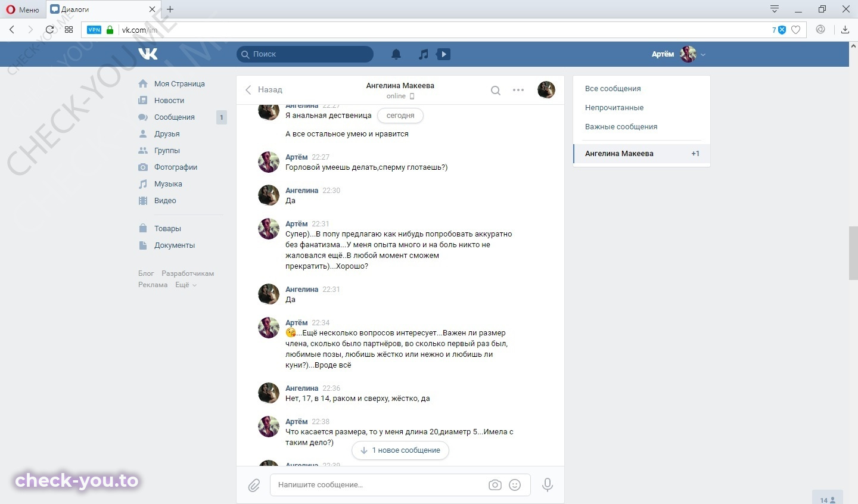Open the Блог footer link
Screen dimensions: 858x504
pyautogui.click(x=146, y=273)
